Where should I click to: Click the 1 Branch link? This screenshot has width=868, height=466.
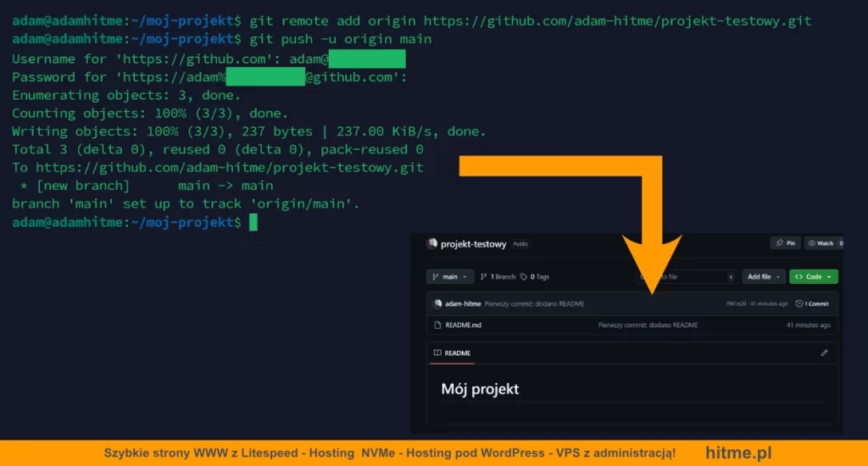point(498,277)
